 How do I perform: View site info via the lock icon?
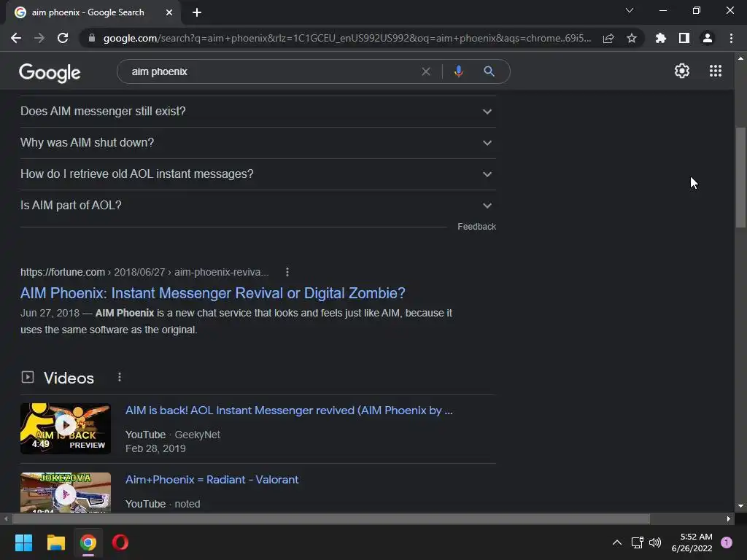[x=92, y=38]
